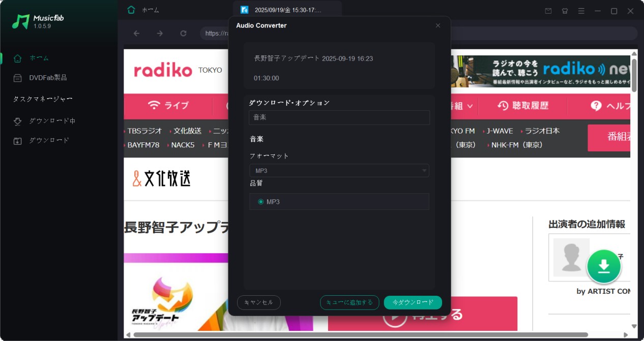Select the MP3 quality radio button
Viewport: 644px width, 341px height.
click(261, 202)
